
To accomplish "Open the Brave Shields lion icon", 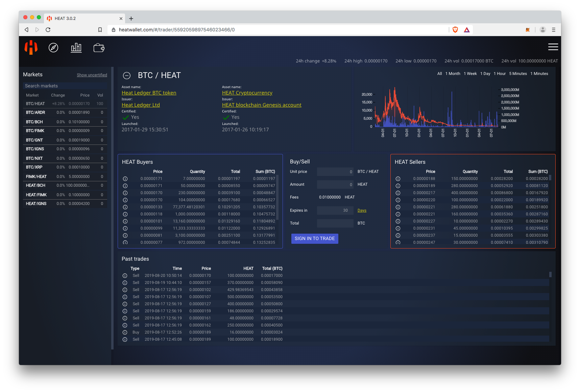I will point(455,30).
